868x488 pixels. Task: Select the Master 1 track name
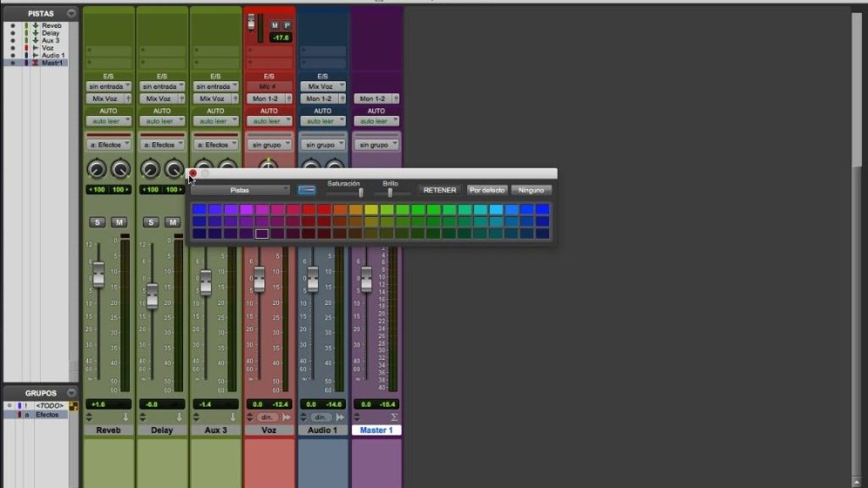click(x=376, y=430)
